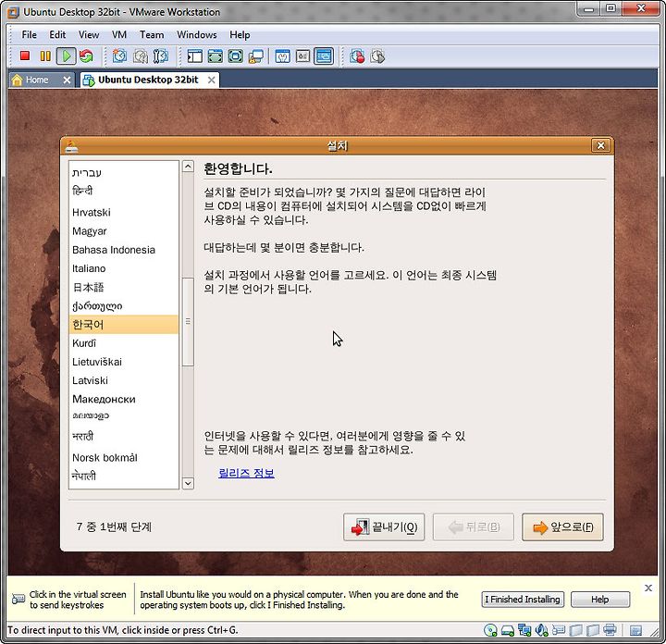Screen dimensions: 666x644
Task: Click the network adapter status bar icon
Action: [524, 630]
